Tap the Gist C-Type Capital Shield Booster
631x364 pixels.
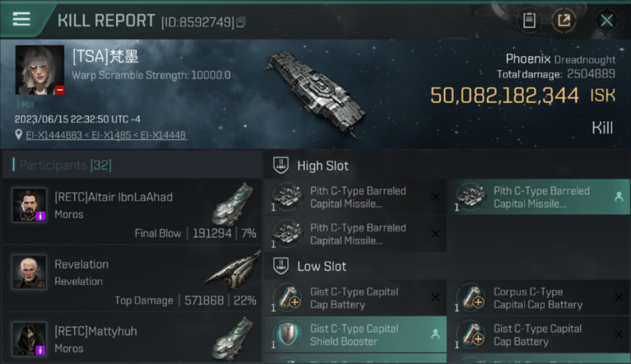pyautogui.click(x=354, y=335)
